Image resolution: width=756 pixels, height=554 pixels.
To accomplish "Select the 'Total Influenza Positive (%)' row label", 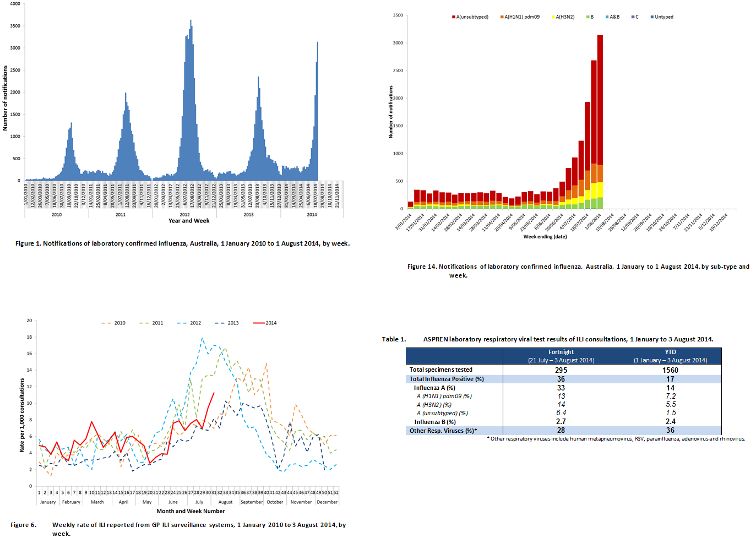I will tap(447, 379).
